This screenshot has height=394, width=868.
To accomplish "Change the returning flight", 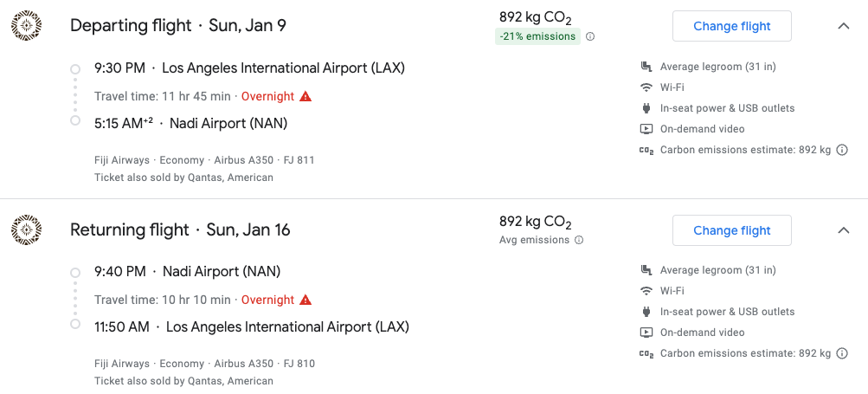I will [x=731, y=230].
